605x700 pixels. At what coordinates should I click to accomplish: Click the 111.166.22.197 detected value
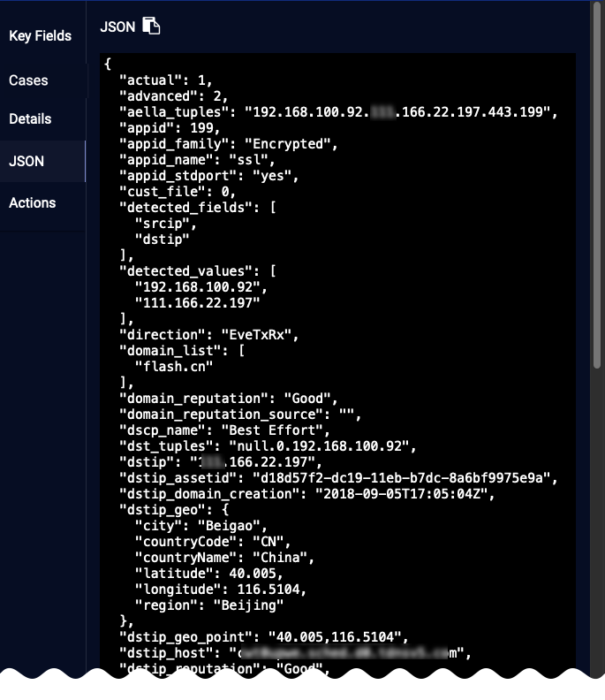197,303
